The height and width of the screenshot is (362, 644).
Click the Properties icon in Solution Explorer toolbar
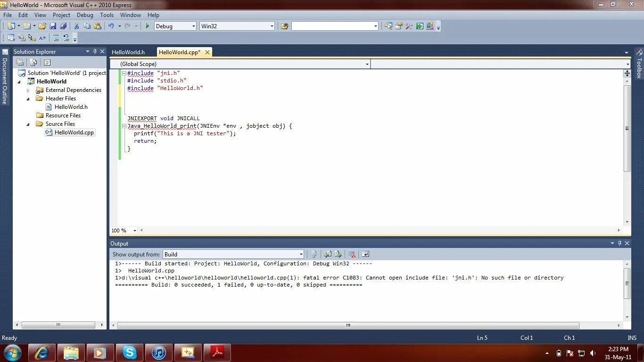tap(20, 62)
